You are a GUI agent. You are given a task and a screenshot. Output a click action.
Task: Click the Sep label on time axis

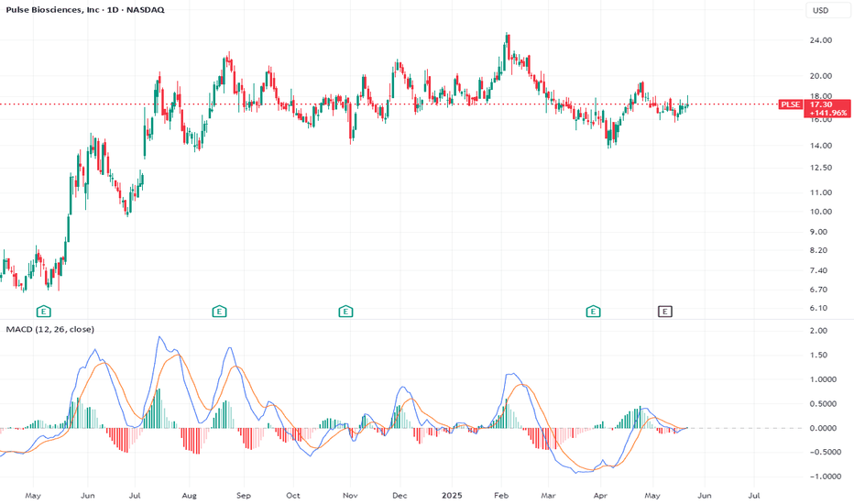coord(244,496)
